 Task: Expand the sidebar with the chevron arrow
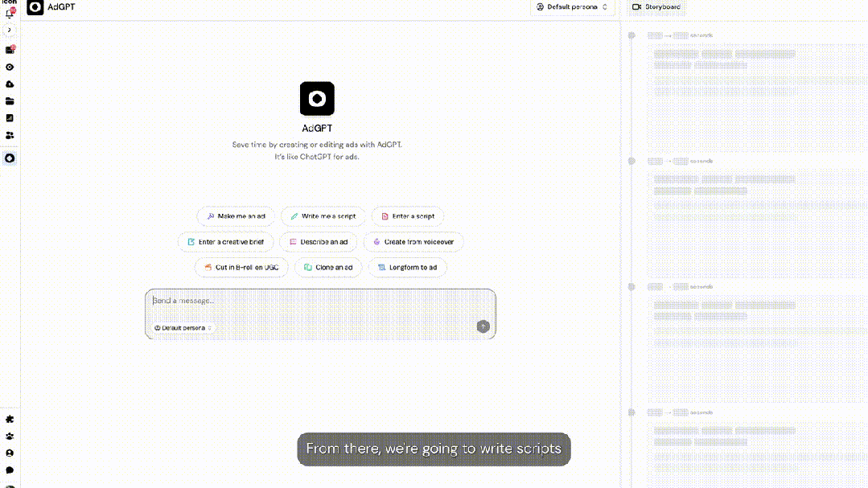tap(10, 30)
